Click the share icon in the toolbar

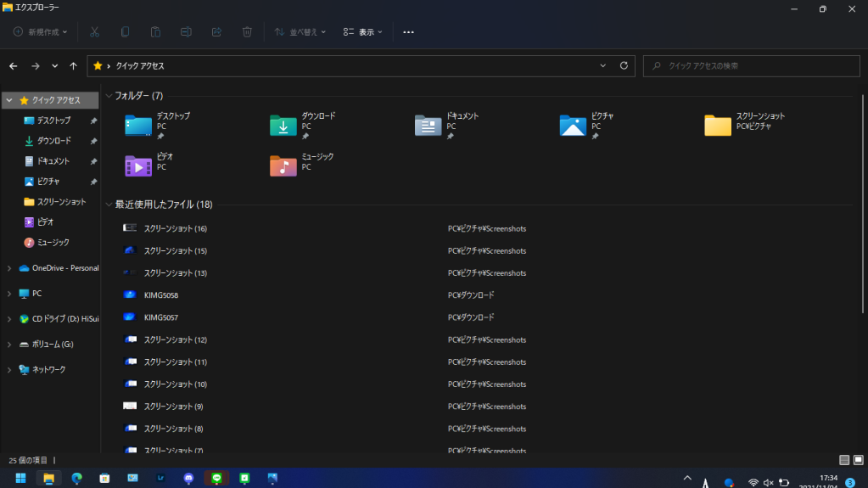click(216, 32)
